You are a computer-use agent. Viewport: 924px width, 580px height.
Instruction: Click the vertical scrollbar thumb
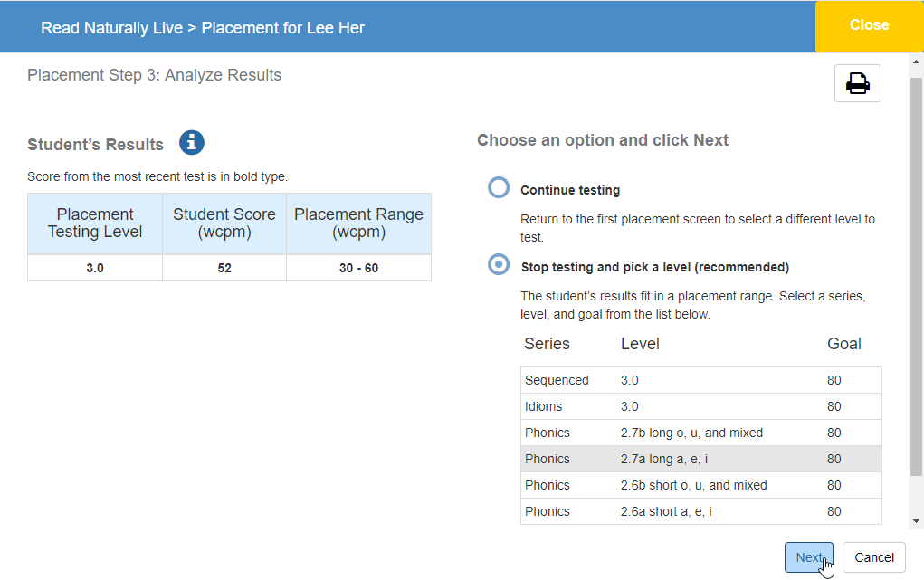tap(917, 271)
